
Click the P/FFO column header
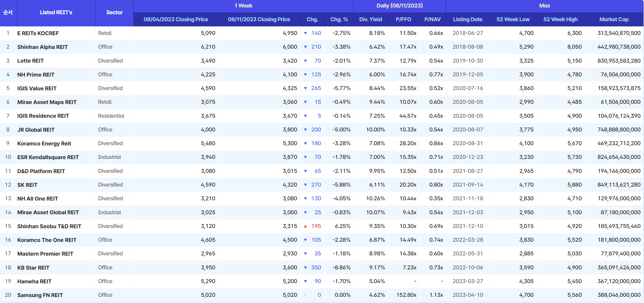click(403, 19)
